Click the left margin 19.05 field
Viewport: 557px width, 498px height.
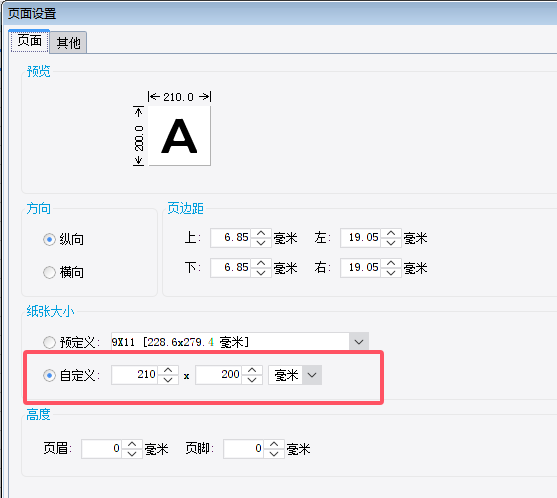pyautogui.click(x=361, y=238)
